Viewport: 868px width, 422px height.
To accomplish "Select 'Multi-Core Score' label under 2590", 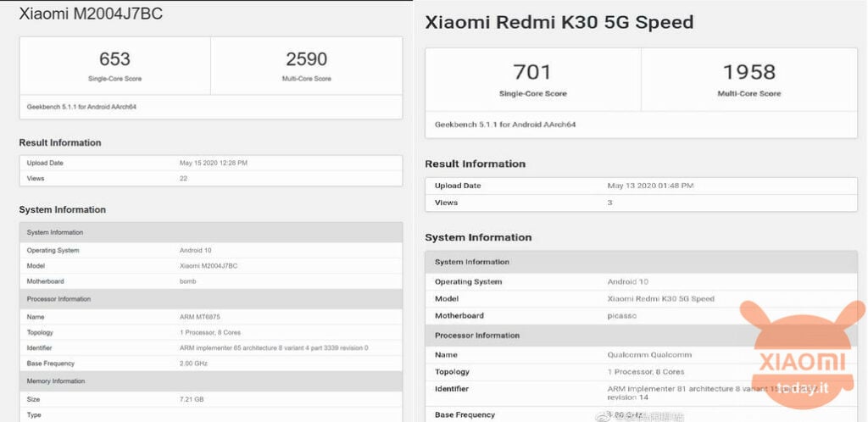I will point(306,79).
